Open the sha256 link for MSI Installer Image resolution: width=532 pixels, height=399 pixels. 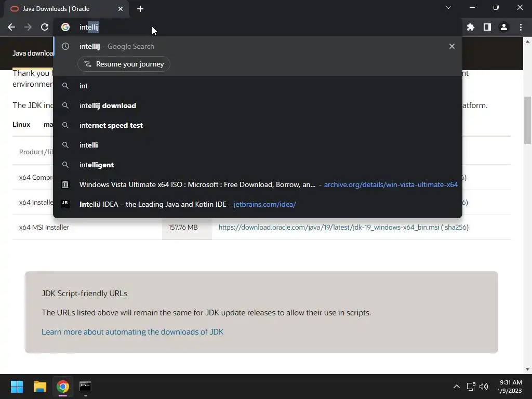click(456, 228)
